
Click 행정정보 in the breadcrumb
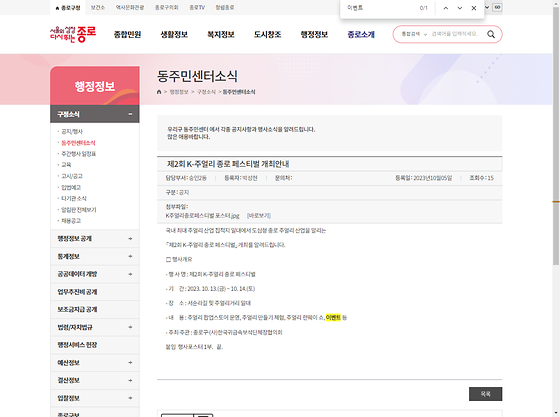(179, 92)
